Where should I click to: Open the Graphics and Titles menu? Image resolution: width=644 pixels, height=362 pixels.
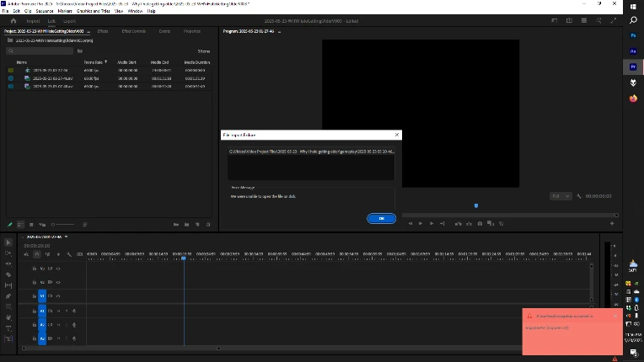click(x=94, y=11)
